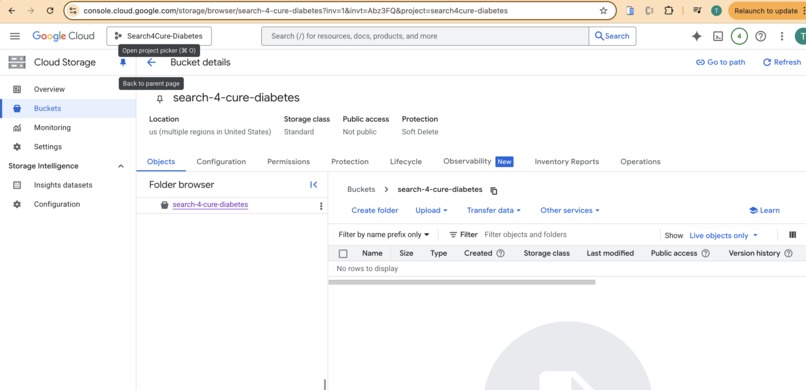Viewport: 806px width, 390px height.
Task: Tick the select-all objects checkbox
Action: [343, 253]
